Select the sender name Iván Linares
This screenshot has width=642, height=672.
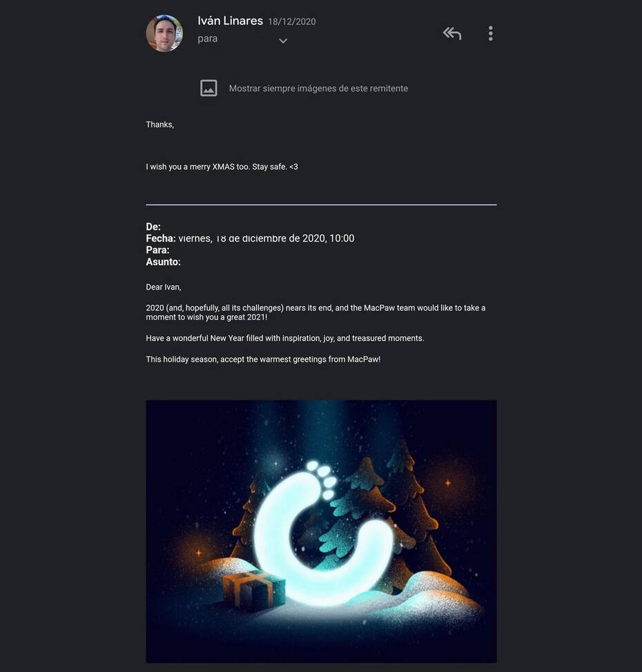pyautogui.click(x=231, y=21)
